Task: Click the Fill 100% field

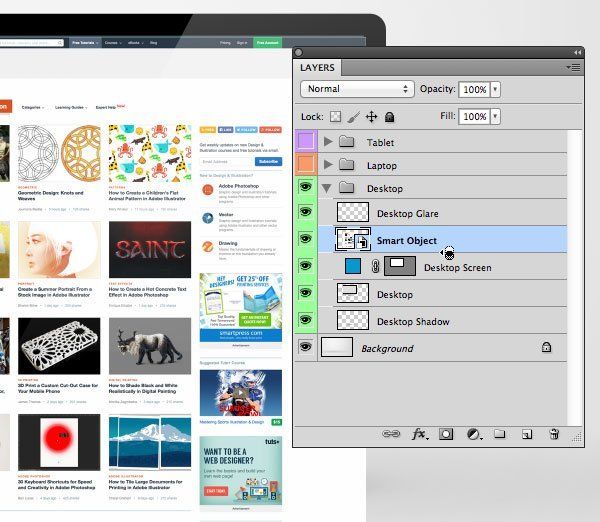Action: (x=474, y=116)
